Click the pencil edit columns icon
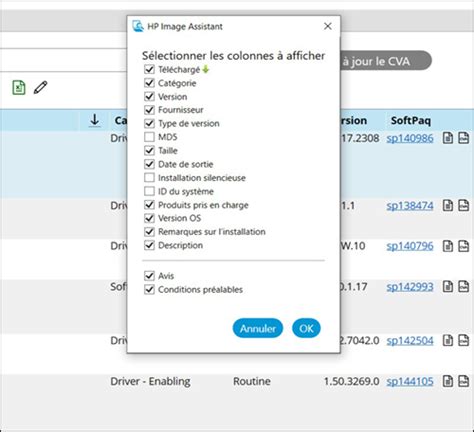Image resolution: width=474 pixels, height=432 pixels. click(41, 87)
